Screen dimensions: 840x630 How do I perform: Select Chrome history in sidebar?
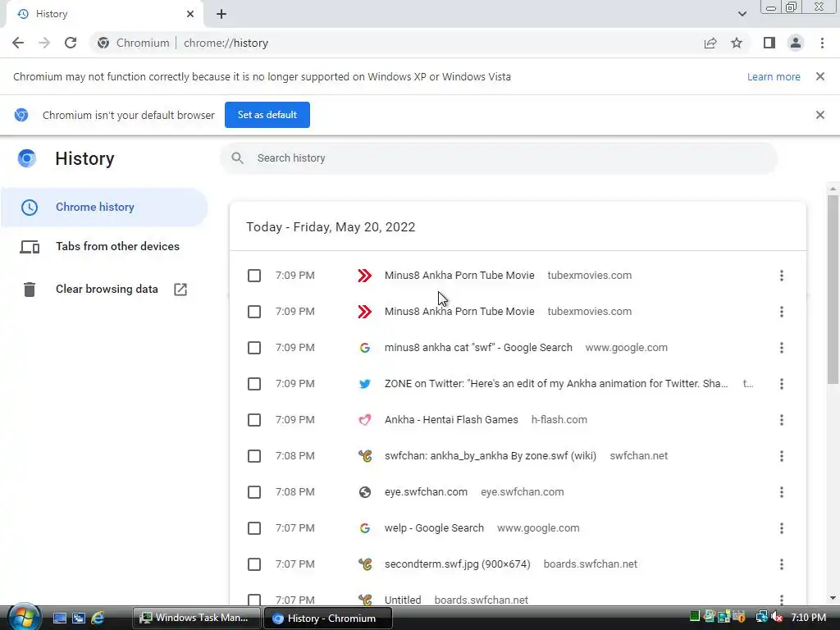coord(104,208)
